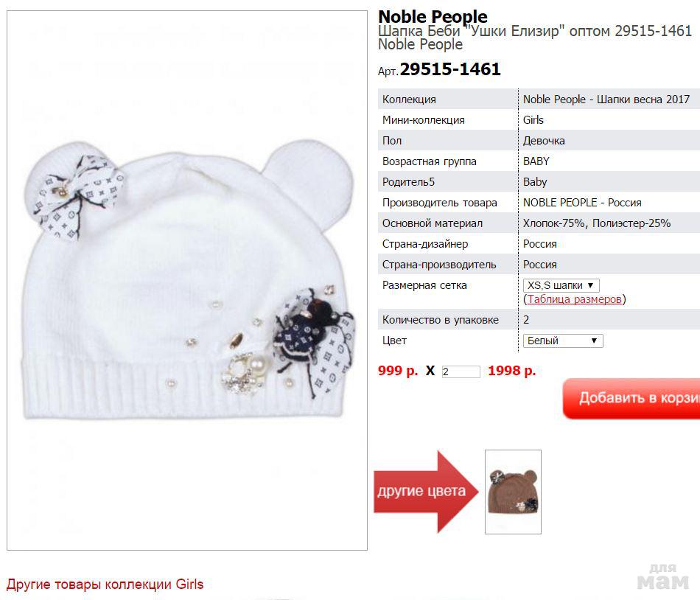Click 'NOBLE PEOPLE - Россия' manufacturer value
The height and width of the screenshot is (600, 700).
[582, 203]
